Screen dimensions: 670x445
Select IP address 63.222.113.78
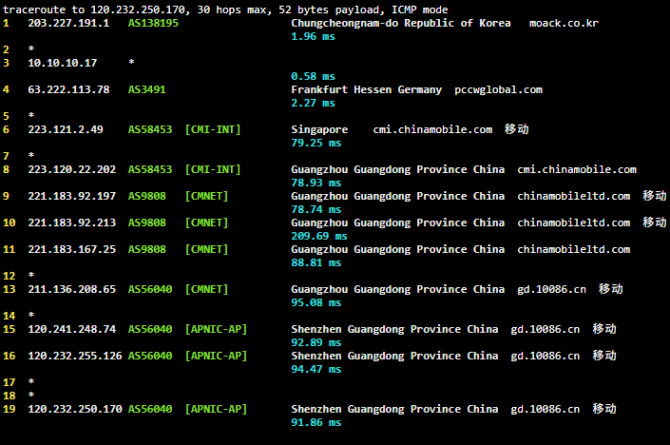coord(67,89)
